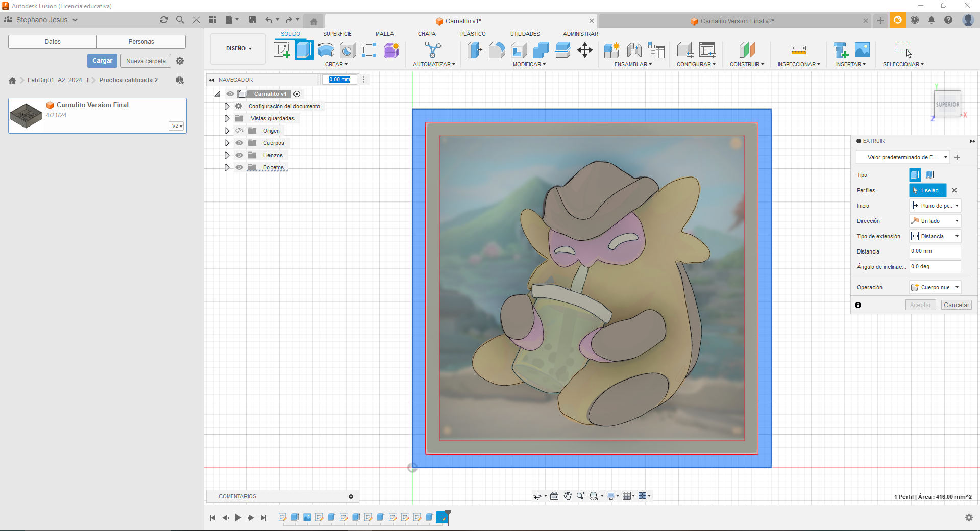Switch to the Personas tab
Viewport: 980px width, 531px height.
pyautogui.click(x=141, y=42)
